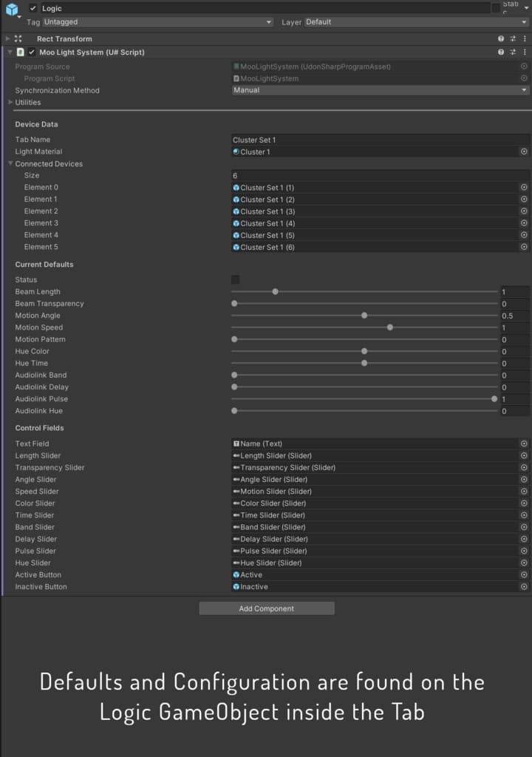Open help for Moo Light System component
This screenshot has width=532, height=757.
[x=501, y=52]
